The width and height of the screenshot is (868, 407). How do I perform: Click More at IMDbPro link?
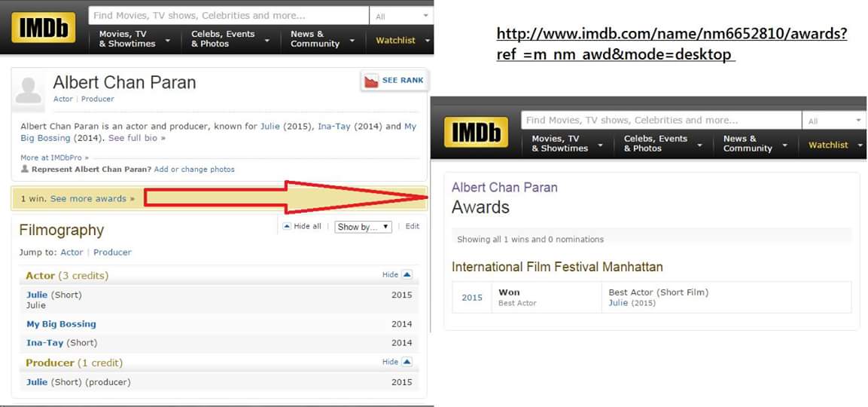[x=54, y=158]
